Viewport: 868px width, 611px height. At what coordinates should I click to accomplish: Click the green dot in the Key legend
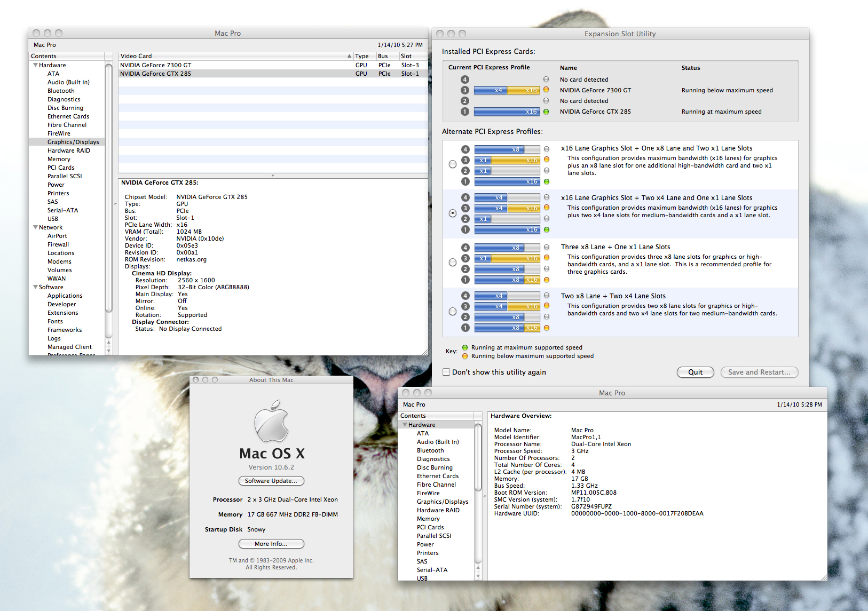click(x=465, y=347)
